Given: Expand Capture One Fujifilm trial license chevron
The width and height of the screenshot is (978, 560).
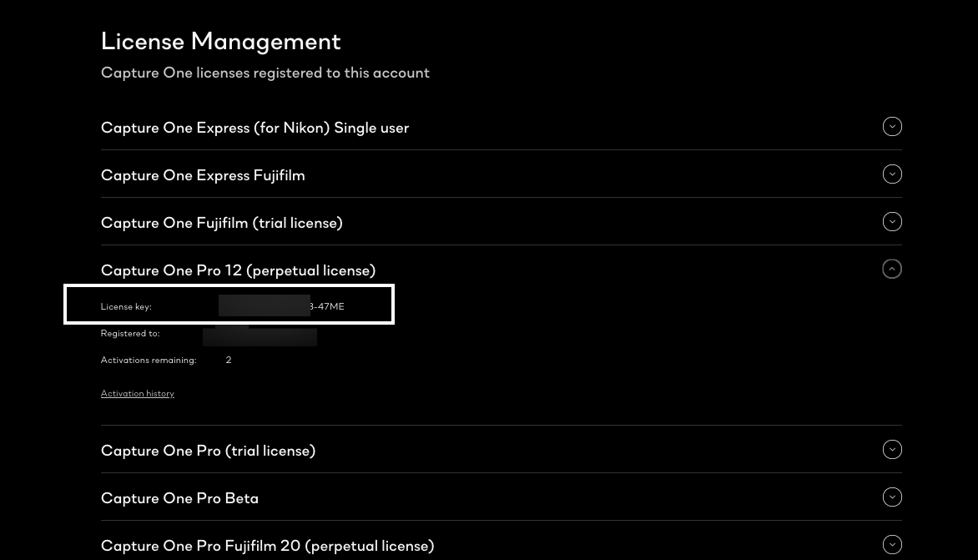Looking at the screenshot, I should 892,221.
